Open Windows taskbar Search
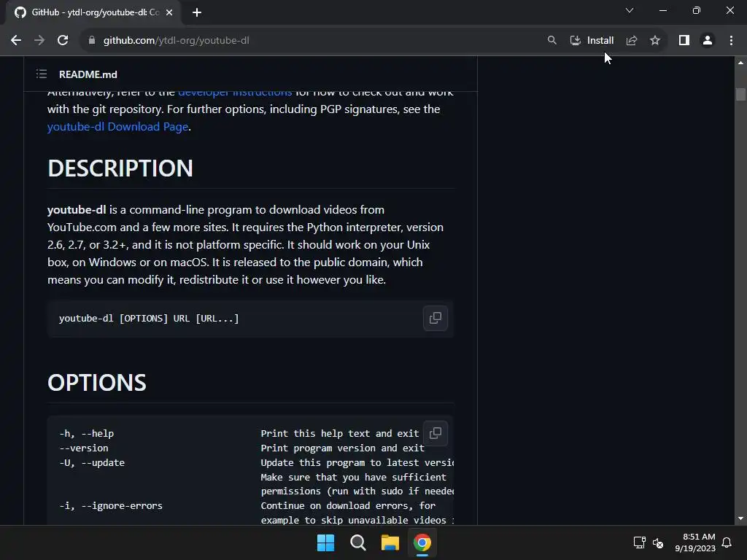 [357, 542]
